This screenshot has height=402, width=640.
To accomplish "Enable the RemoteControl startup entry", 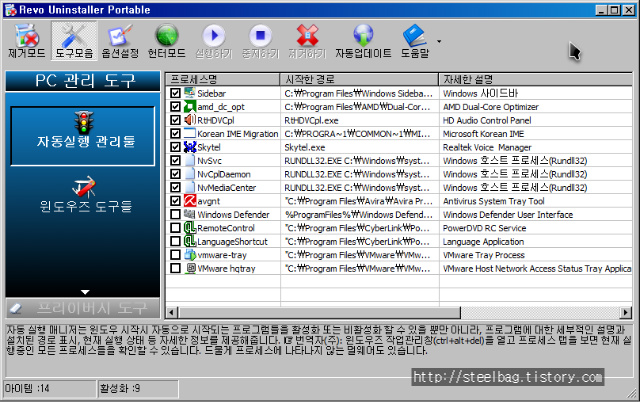I will point(176,228).
